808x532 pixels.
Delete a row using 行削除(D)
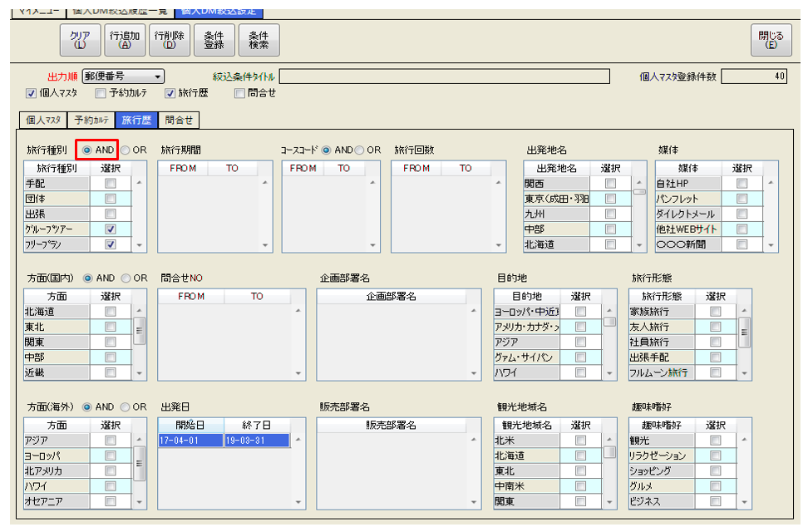(x=170, y=40)
